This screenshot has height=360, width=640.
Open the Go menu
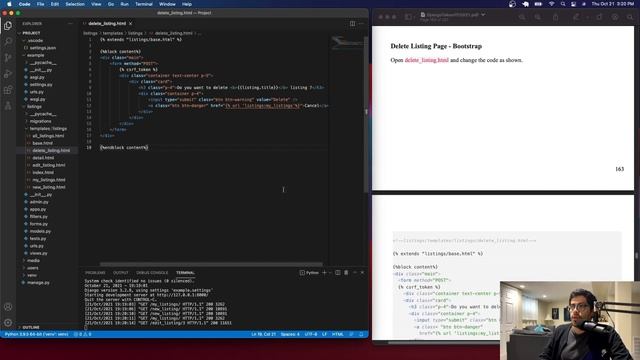(x=111, y=4)
